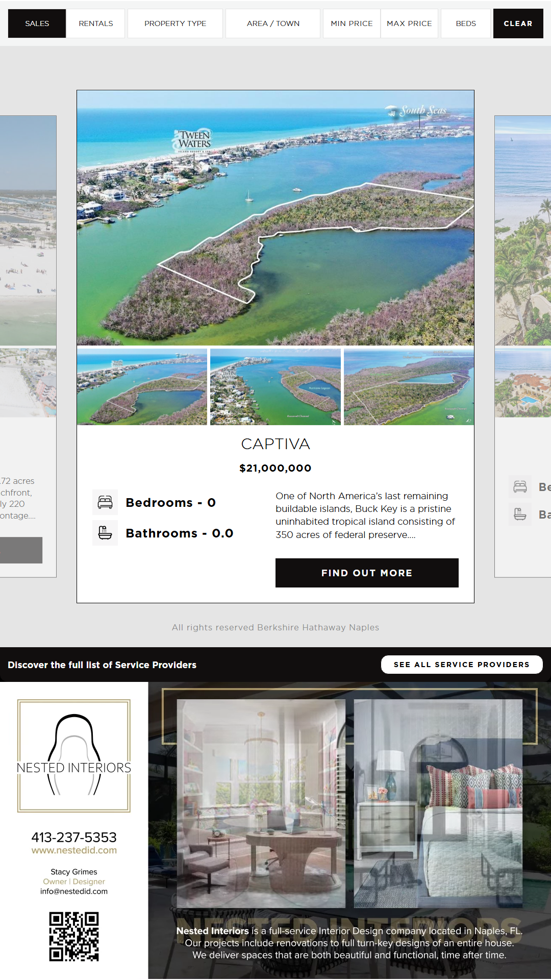Click the bathtub icon next to Bathrooms
Viewport: 551px width, 980px height.
[x=105, y=533]
